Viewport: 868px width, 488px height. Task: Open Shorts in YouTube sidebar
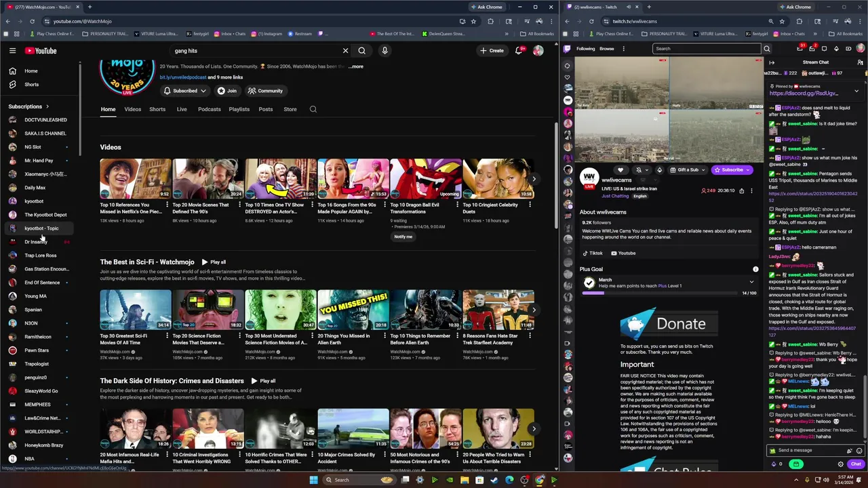pyautogui.click(x=39, y=84)
